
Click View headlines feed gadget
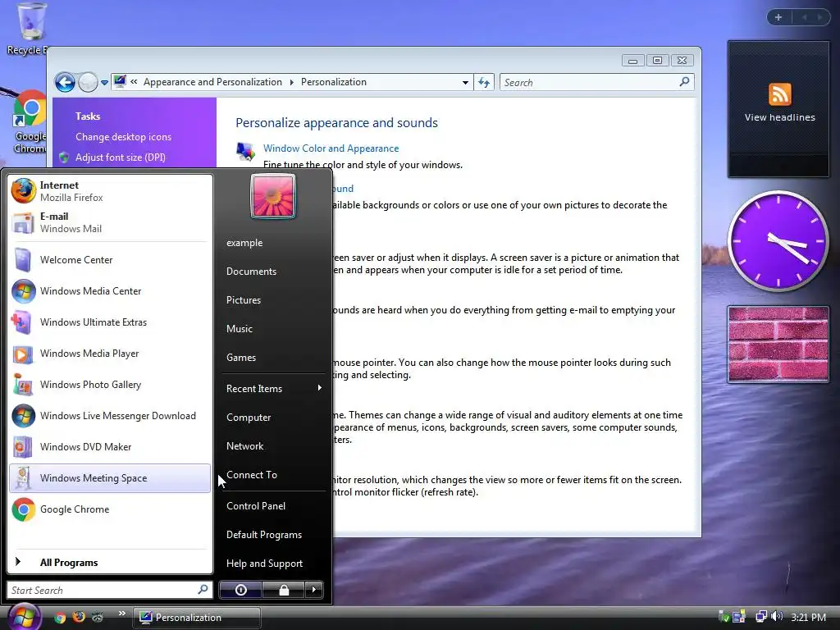[779, 109]
